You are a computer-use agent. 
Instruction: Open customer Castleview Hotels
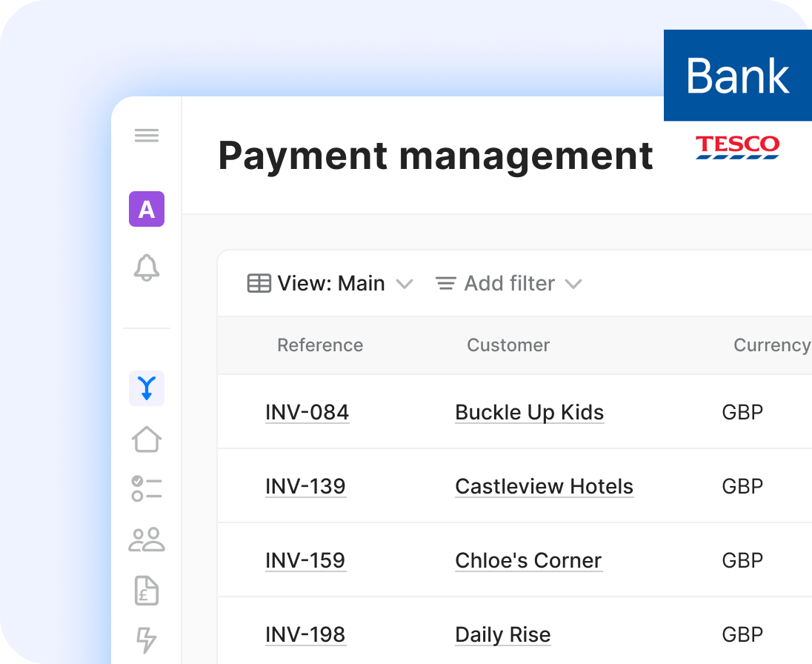pos(545,486)
